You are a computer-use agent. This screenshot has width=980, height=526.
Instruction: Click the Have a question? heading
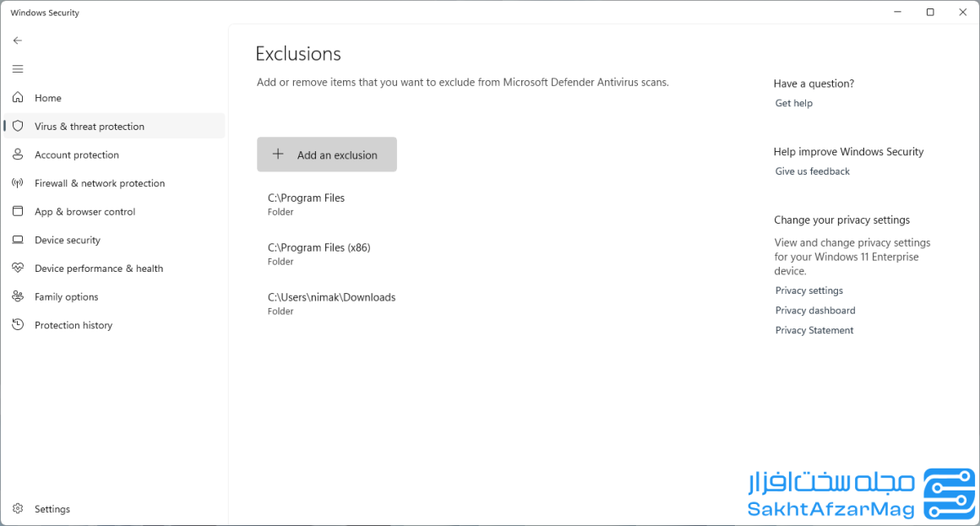[814, 84]
